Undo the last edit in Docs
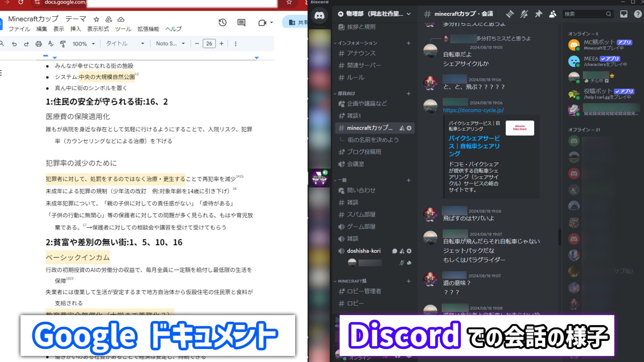The height and width of the screenshot is (362, 644). click(x=14, y=44)
